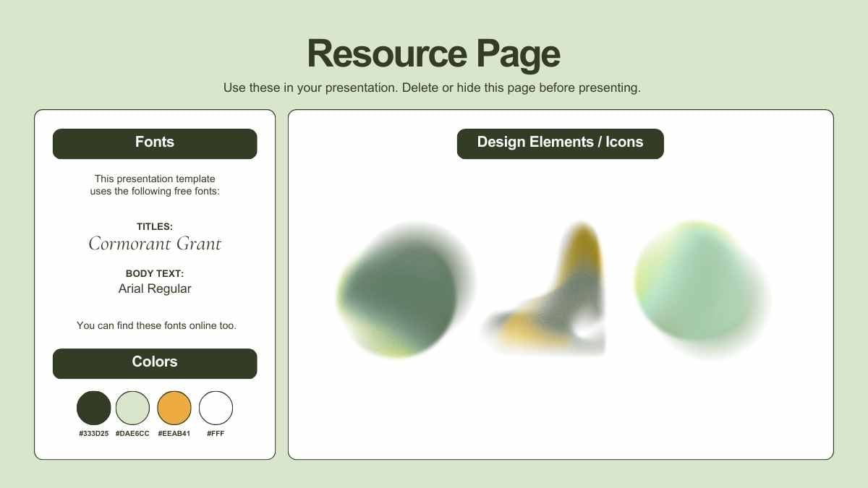Pick the dark green #333D25 color swatch
This screenshot has width=868, height=488.
(94, 408)
